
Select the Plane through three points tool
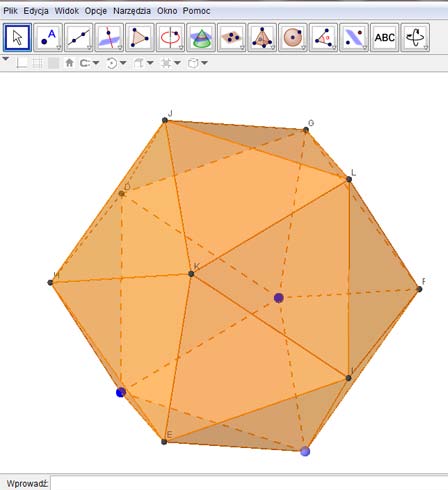click(x=232, y=37)
